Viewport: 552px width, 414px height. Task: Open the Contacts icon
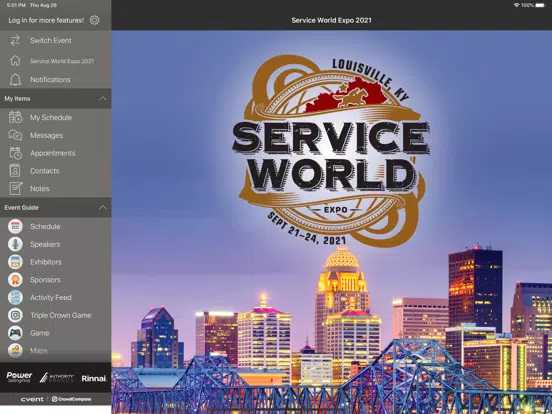click(15, 171)
